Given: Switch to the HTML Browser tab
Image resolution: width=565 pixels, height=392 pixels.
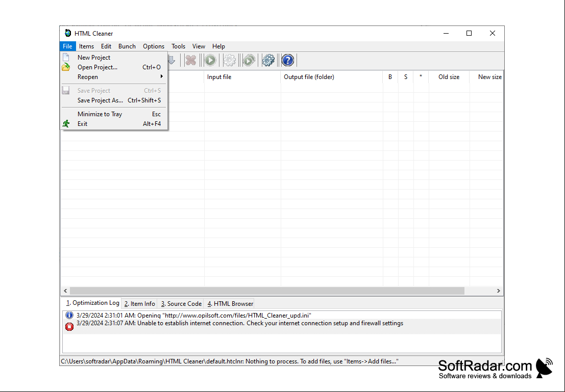Looking at the screenshot, I should (x=230, y=304).
